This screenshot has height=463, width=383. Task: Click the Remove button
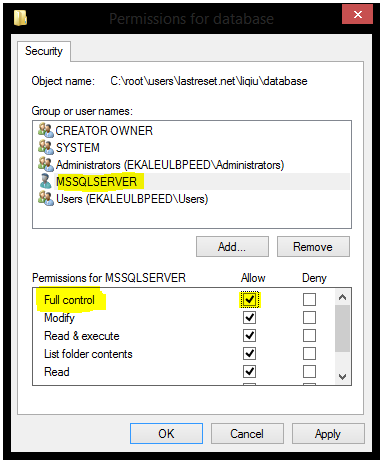pyautogui.click(x=313, y=247)
